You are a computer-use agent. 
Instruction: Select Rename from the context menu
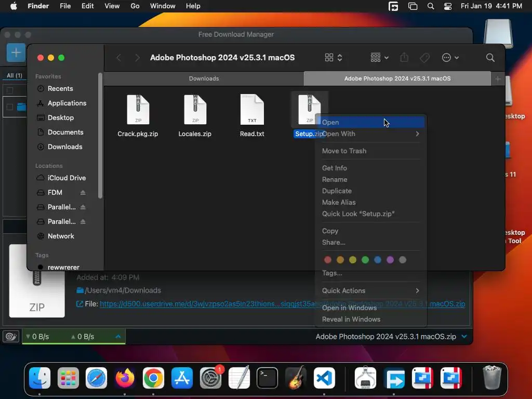click(371, 179)
